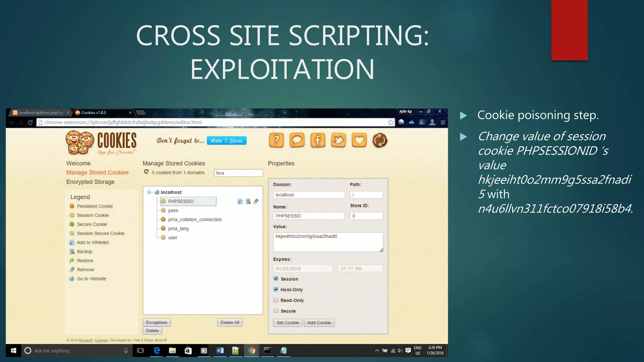This screenshot has width=644, height=362.
Task: Click the Add Cookie button
Action: tap(319, 323)
